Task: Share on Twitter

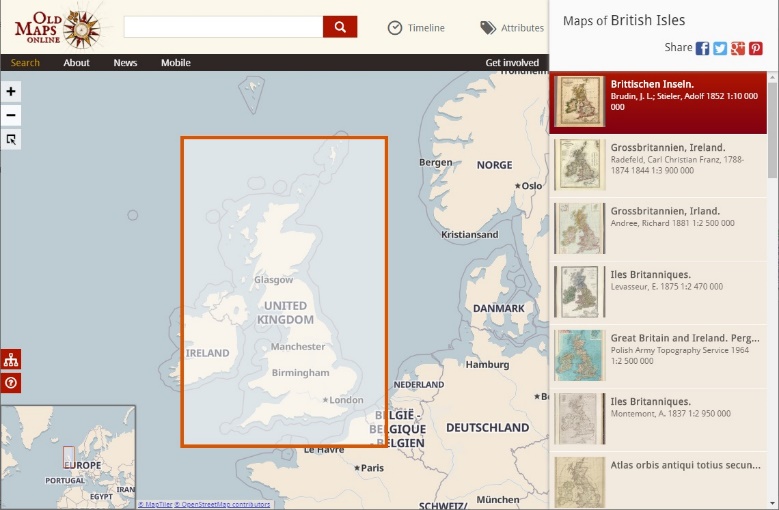Action: tap(720, 48)
